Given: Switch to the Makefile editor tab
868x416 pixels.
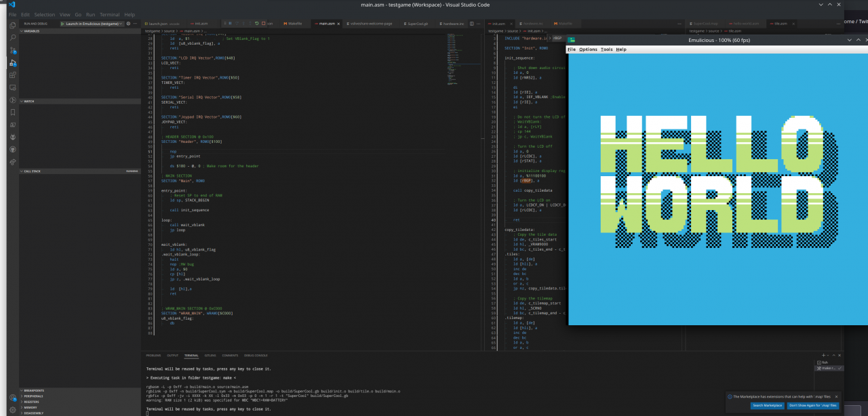Looking at the screenshot, I should click(x=294, y=24).
